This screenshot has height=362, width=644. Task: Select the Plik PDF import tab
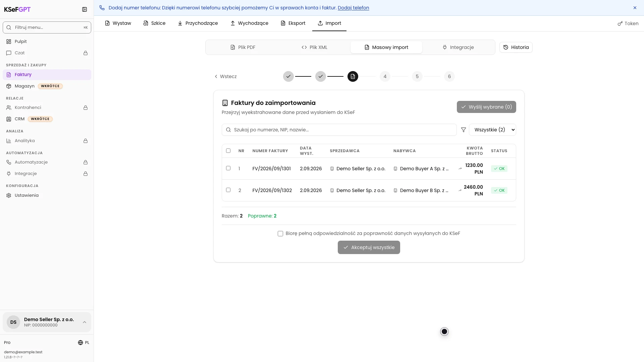click(x=243, y=47)
